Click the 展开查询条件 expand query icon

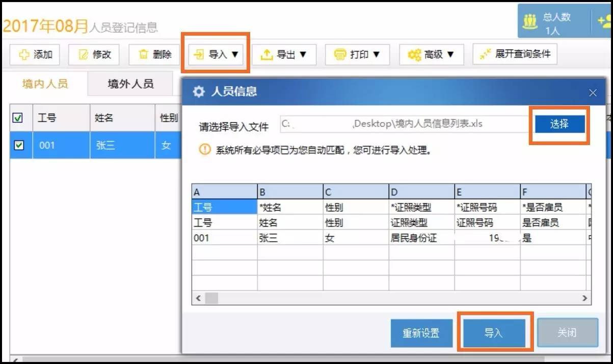(x=485, y=54)
